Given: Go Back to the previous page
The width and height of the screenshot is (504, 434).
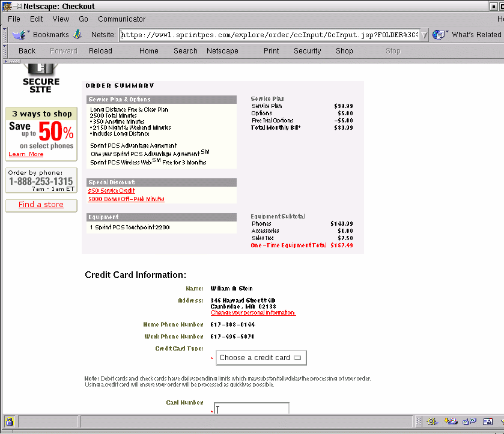Looking at the screenshot, I should point(27,51).
